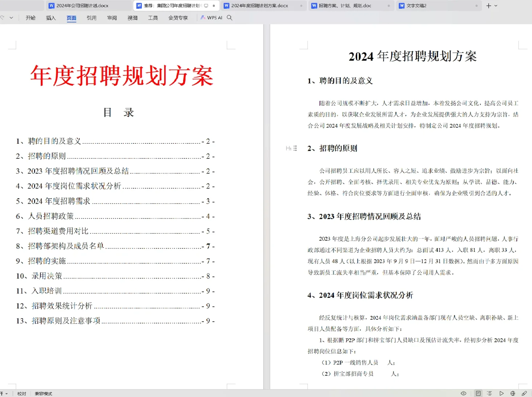The height and width of the screenshot is (397, 532).
Task: Expand the arrow beside the new-tab plus
Action: pyautogui.click(x=496, y=6)
